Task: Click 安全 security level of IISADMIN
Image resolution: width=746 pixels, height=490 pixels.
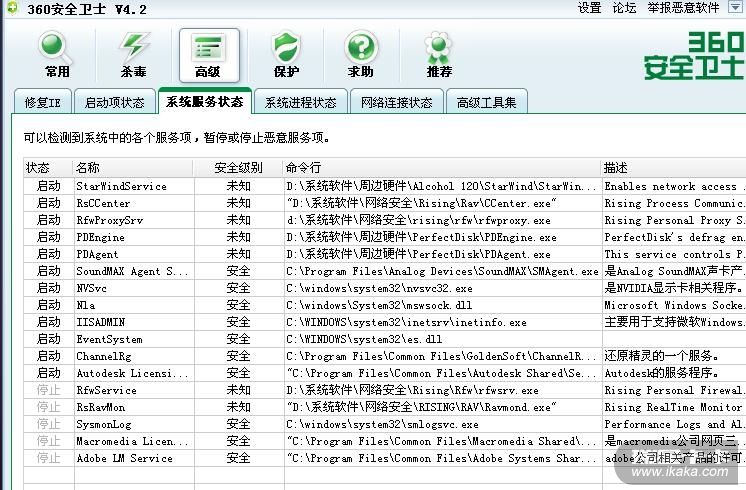Action: coord(238,322)
